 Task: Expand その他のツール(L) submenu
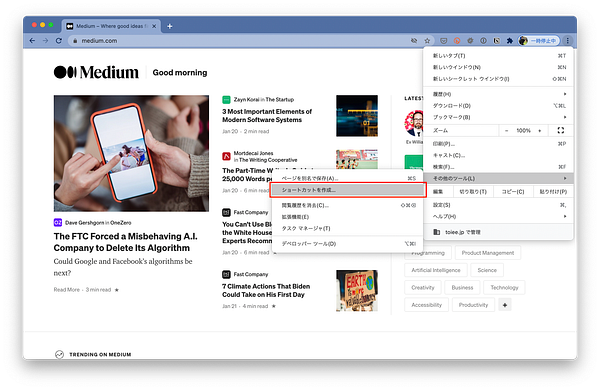[x=499, y=178]
